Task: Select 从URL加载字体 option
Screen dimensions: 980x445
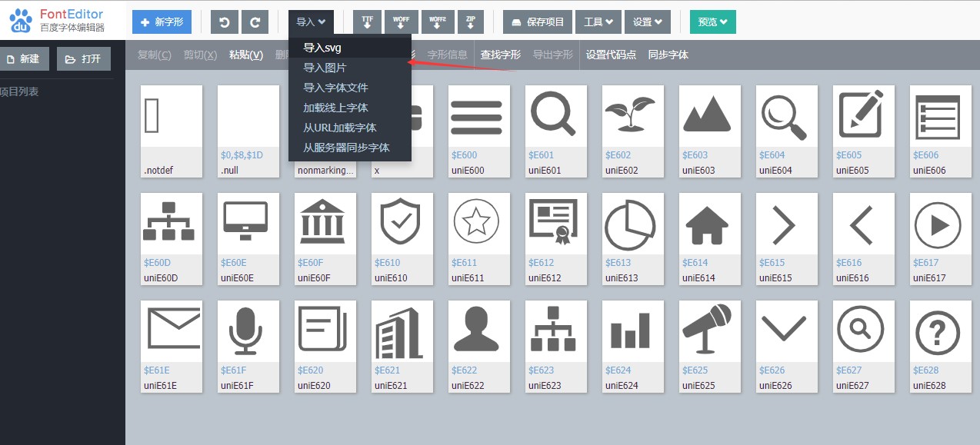Action: [339, 128]
